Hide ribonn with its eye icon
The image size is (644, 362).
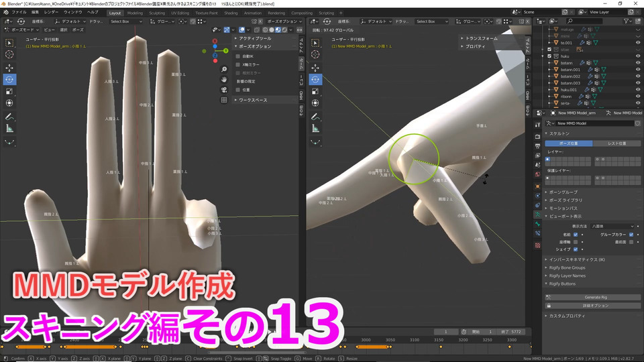(x=638, y=97)
